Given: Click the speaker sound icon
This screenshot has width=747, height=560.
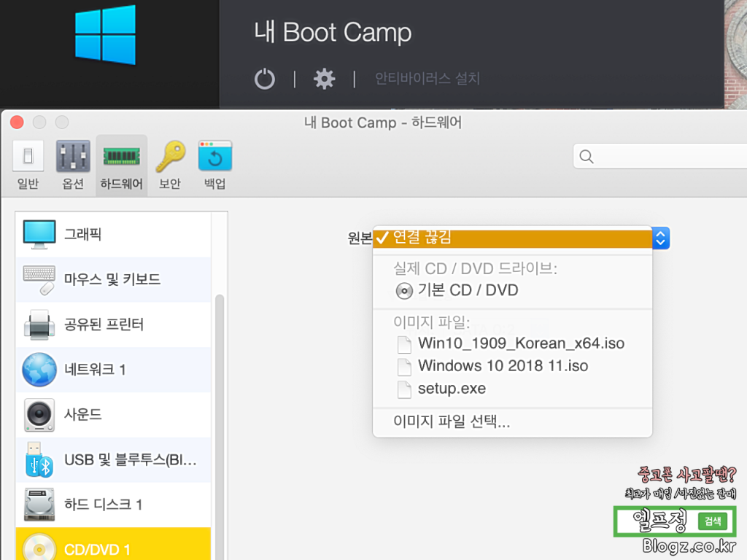Looking at the screenshot, I should point(39,415).
